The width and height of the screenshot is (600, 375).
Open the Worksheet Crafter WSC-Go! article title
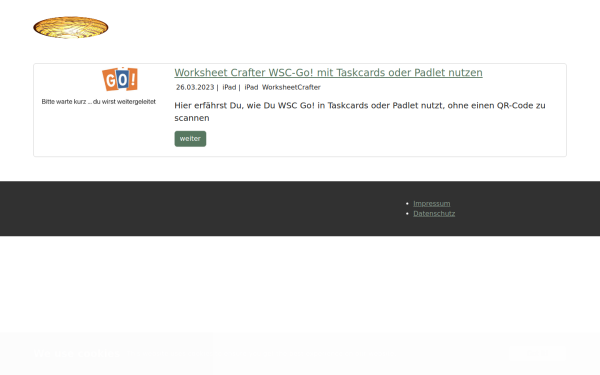point(328,72)
